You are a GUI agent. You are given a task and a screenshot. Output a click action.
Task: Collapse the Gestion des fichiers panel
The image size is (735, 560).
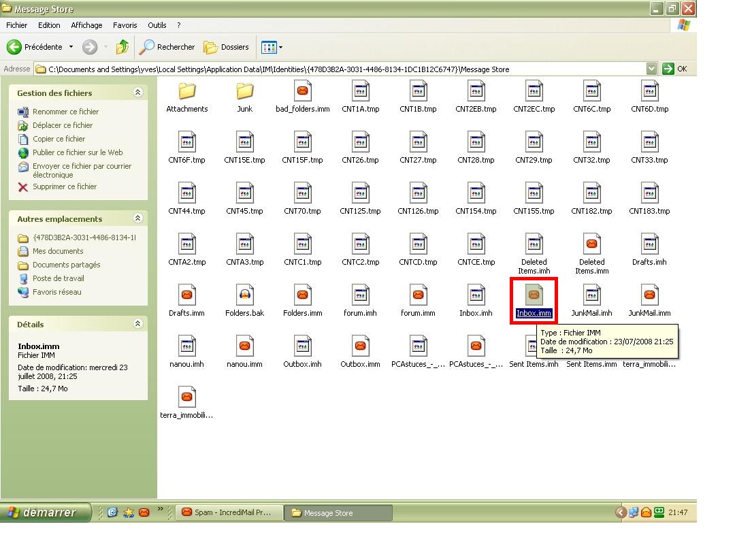[137, 93]
